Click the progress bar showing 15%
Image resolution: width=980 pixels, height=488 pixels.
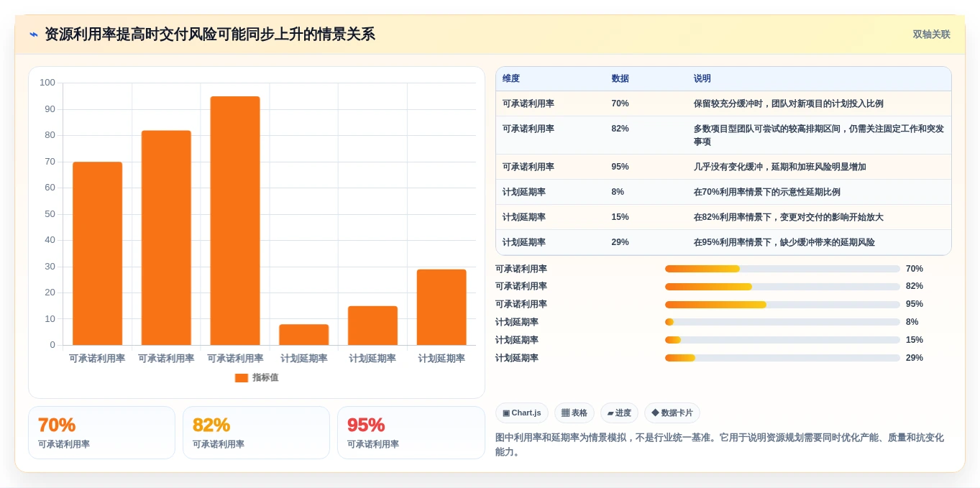point(782,340)
